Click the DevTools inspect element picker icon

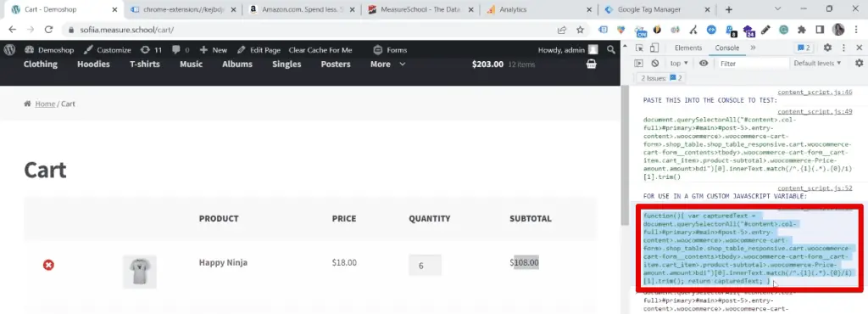point(639,48)
